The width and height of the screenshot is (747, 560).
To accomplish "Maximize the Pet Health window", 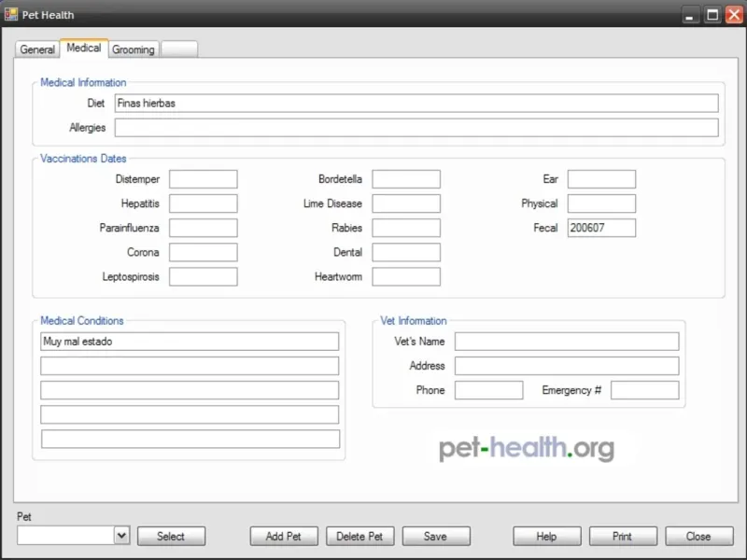I will point(712,15).
